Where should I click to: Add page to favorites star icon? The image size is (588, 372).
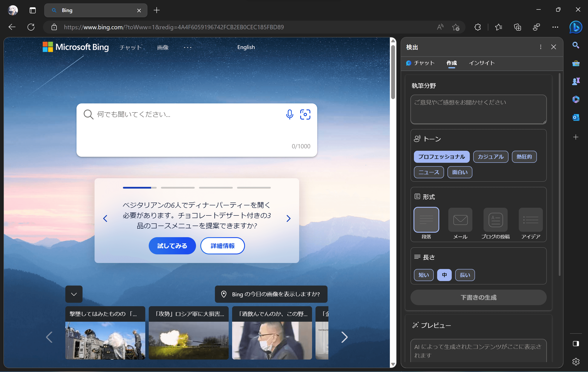coord(456,27)
